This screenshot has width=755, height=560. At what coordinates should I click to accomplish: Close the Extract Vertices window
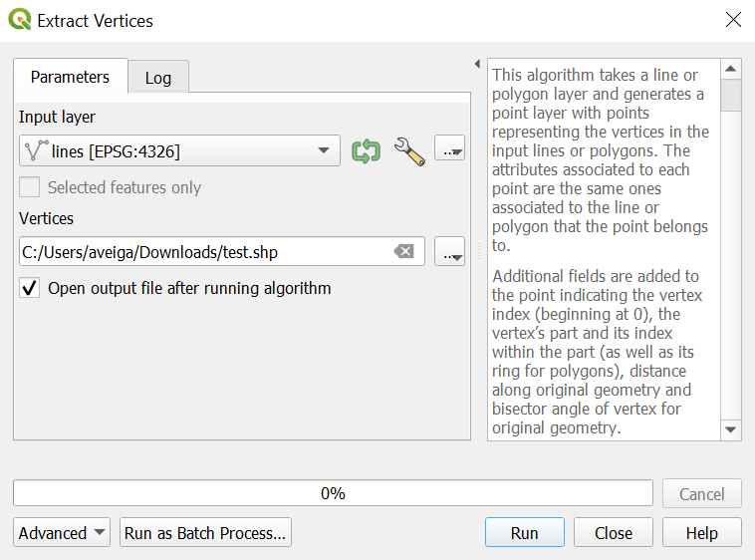(733, 20)
